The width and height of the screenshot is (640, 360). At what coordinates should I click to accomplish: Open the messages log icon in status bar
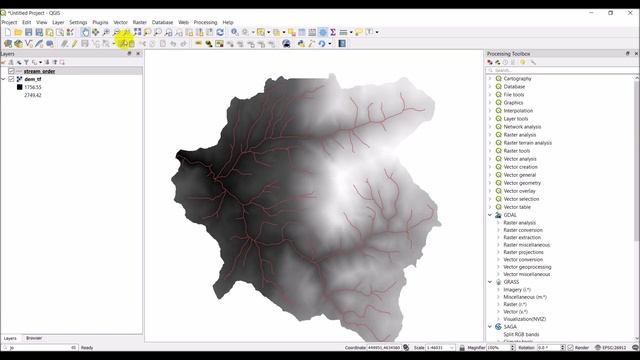636,348
